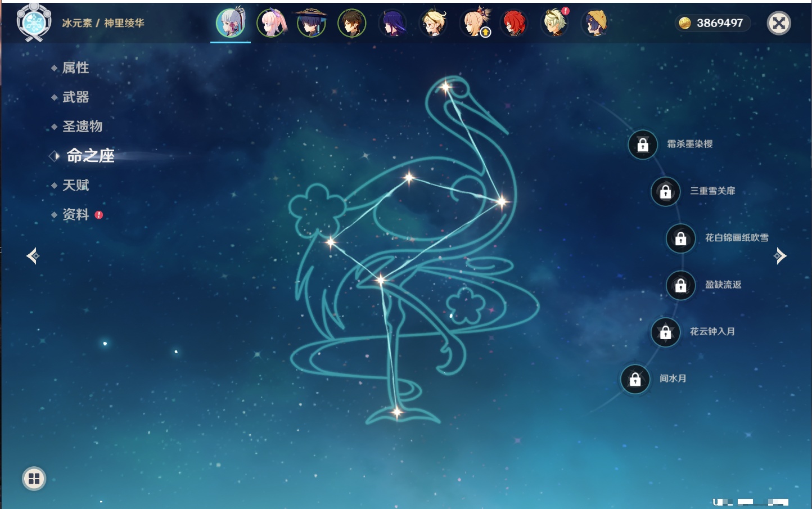Select Yoimiya portrait with yellow upgrade arrow
Viewport: 812px width, 509px height.
click(476, 23)
